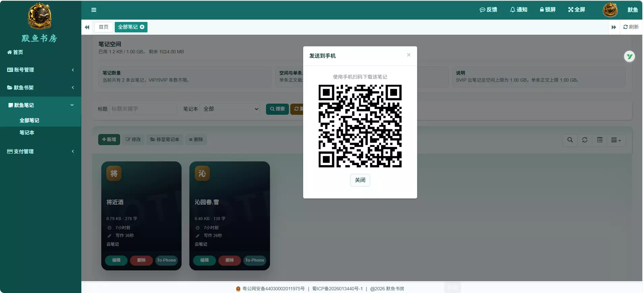This screenshot has width=644, height=293.
Task: Click the 说明 info card
Action: click(539, 77)
